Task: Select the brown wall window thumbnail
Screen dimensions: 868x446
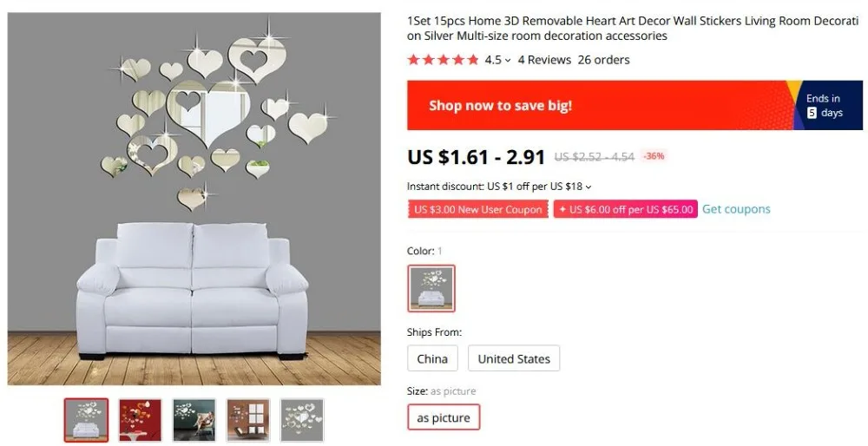Action: coord(248,420)
